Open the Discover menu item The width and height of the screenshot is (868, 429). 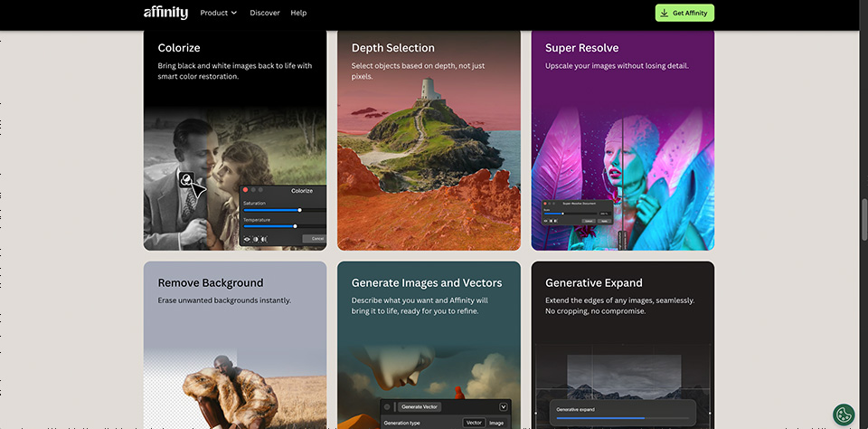click(265, 13)
